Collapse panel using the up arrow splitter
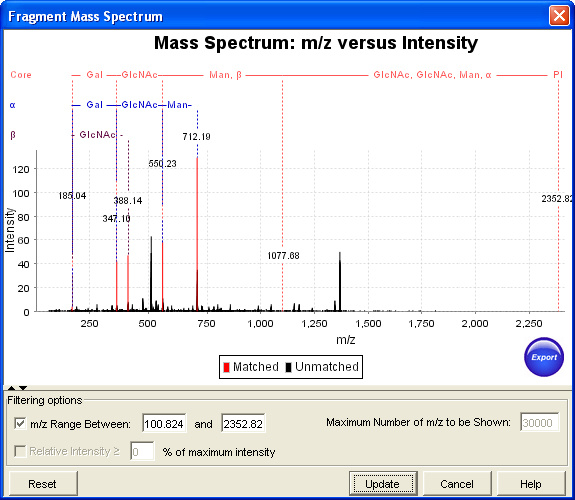575x500 pixels. (x=11, y=388)
